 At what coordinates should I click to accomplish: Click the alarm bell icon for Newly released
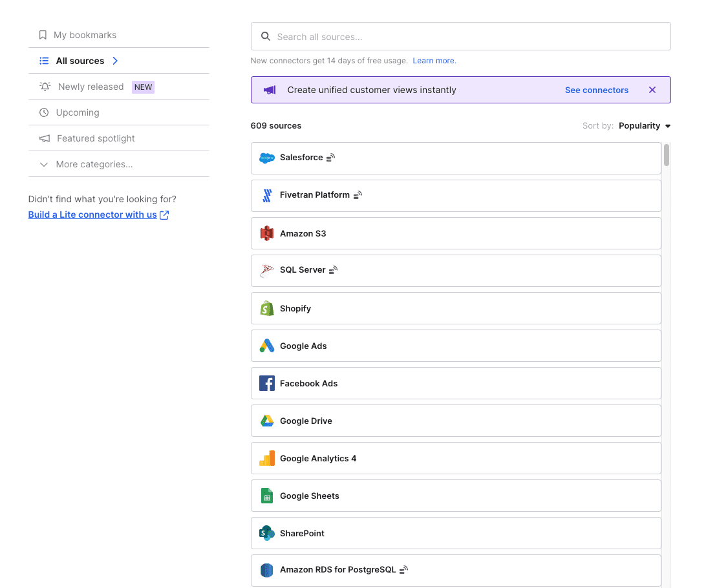(x=45, y=87)
